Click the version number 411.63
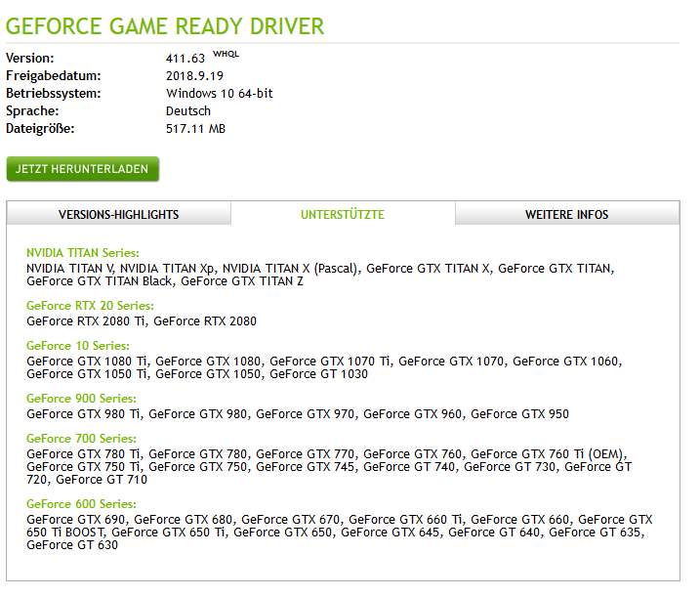 pos(185,59)
